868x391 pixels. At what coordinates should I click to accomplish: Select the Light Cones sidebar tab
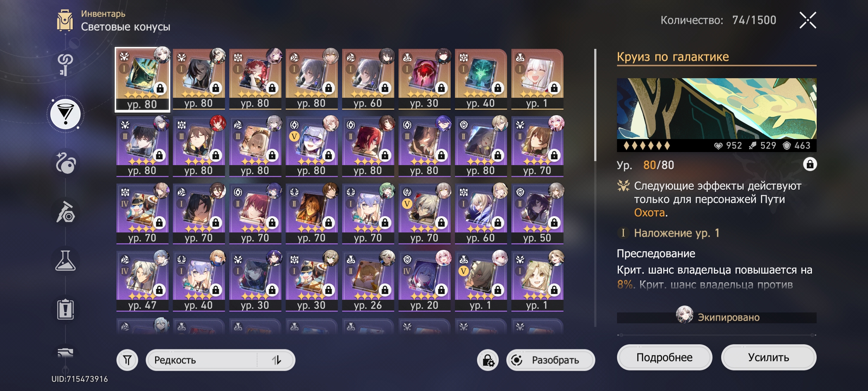pyautogui.click(x=65, y=114)
